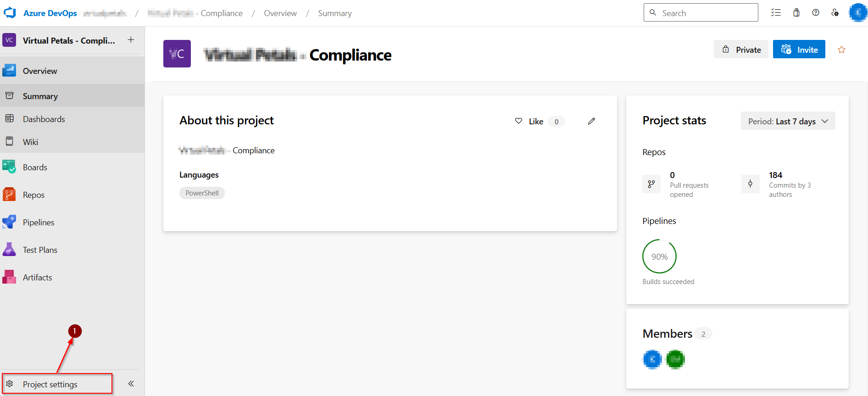Navigate to Test Plans menu item
The height and width of the screenshot is (396, 868).
pos(72,250)
